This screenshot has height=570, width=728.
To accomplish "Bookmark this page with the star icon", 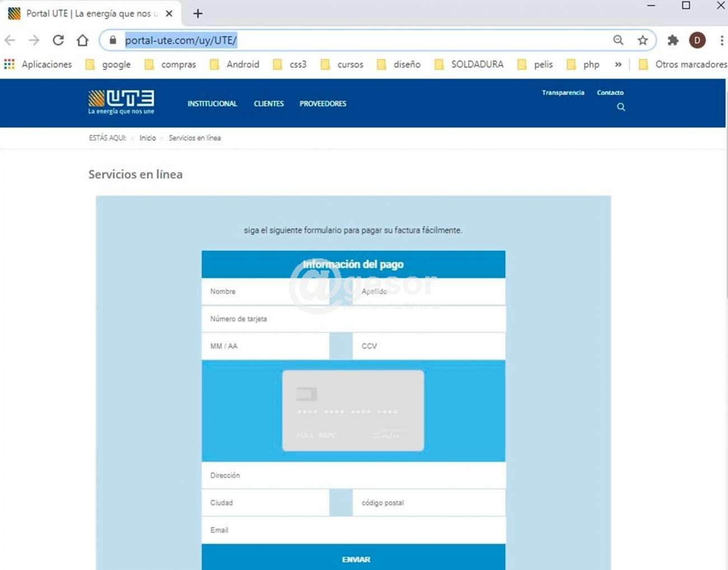I will tap(642, 40).
